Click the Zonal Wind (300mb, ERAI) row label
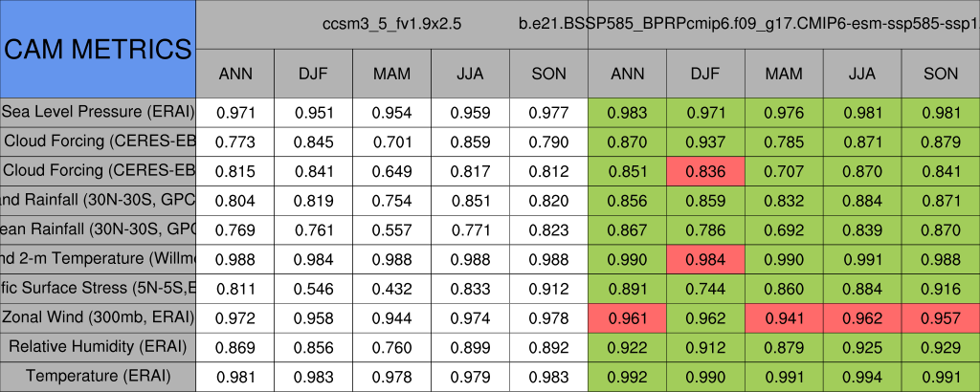 pyautogui.click(x=98, y=316)
